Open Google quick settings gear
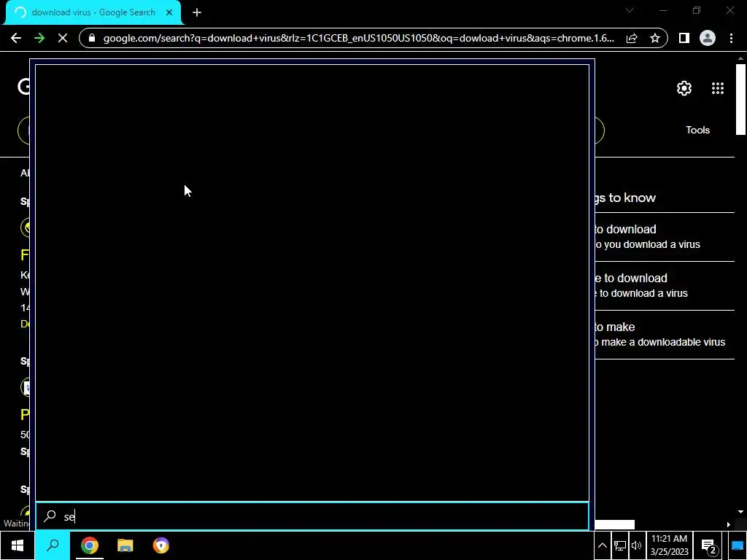The width and height of the screenshot is (747, 560). coord(684,88)
